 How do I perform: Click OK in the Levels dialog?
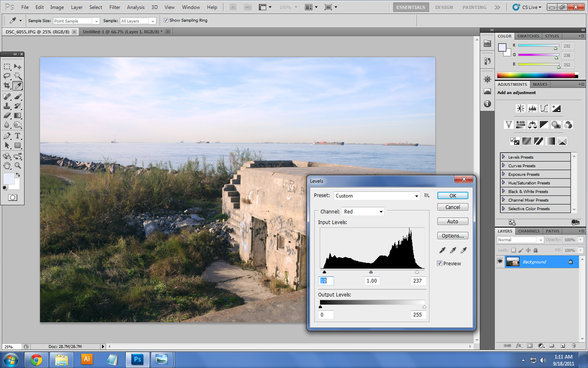[452, 196]
